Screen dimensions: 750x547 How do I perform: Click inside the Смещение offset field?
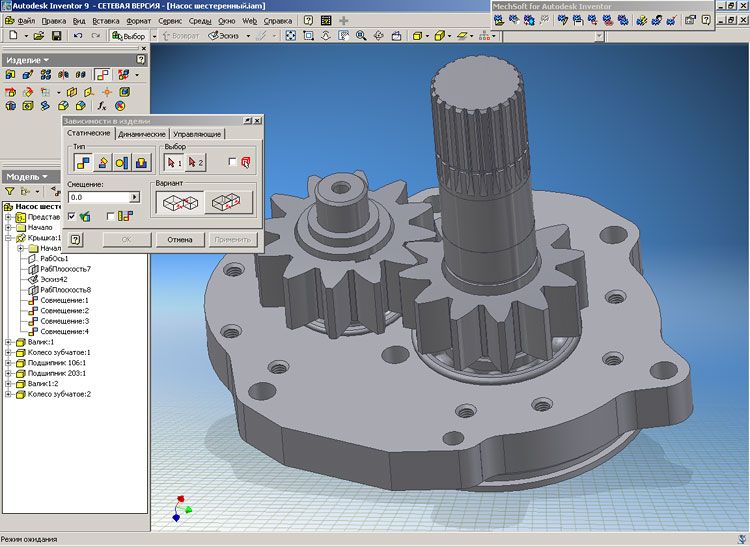point(99,197)
